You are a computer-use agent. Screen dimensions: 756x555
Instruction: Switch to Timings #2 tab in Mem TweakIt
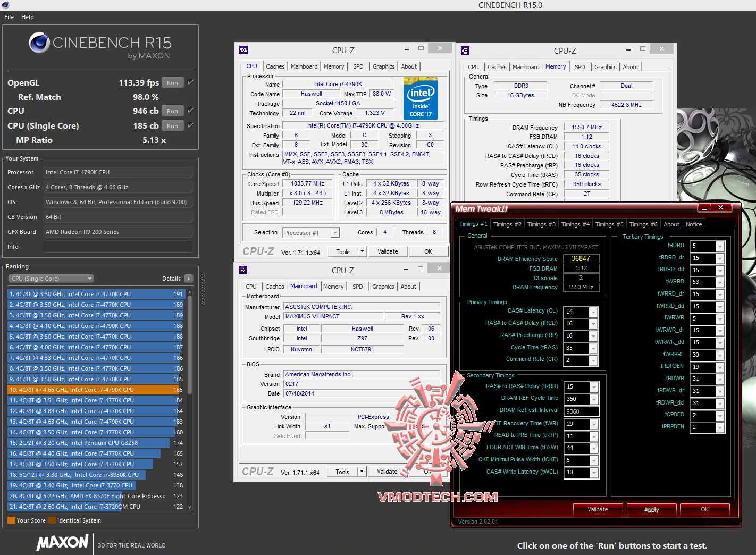pyautogui.click(x=507, y=224)
